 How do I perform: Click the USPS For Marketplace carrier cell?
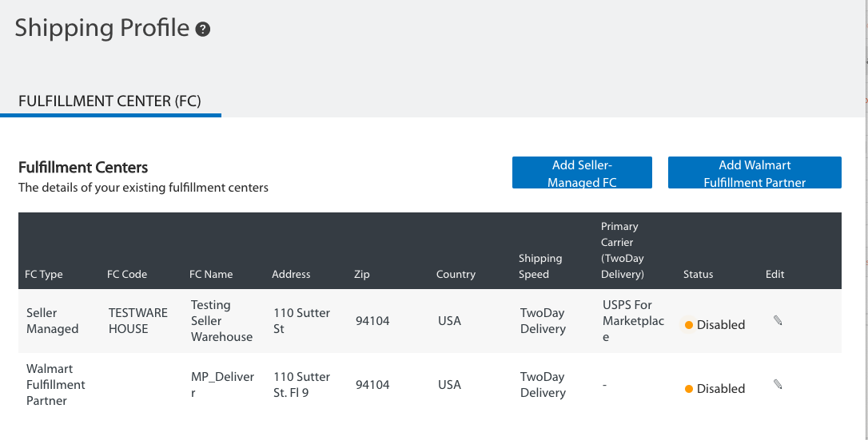[633, 320]
